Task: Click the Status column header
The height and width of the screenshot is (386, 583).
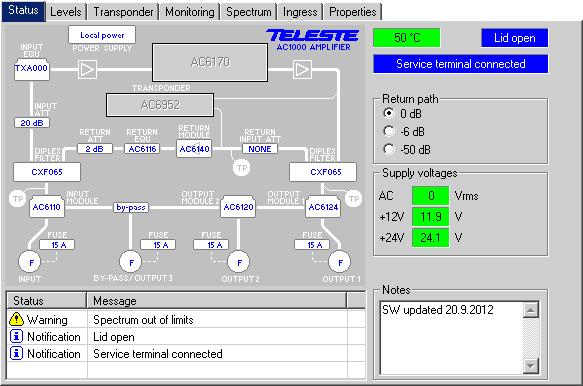Action: 46,300
